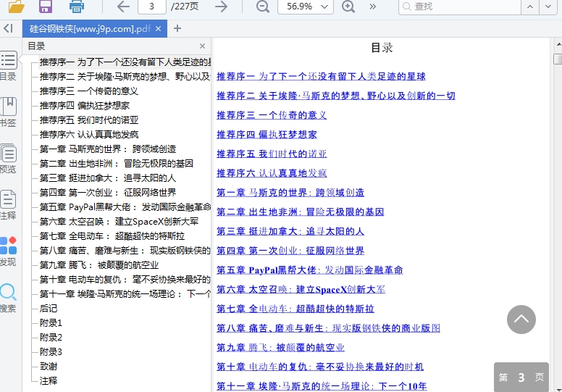Select outline item 第五章 PayPal黑帮大佬
Image resolution: width=562 pixels, height=392 pixels.
pos(125,207)
